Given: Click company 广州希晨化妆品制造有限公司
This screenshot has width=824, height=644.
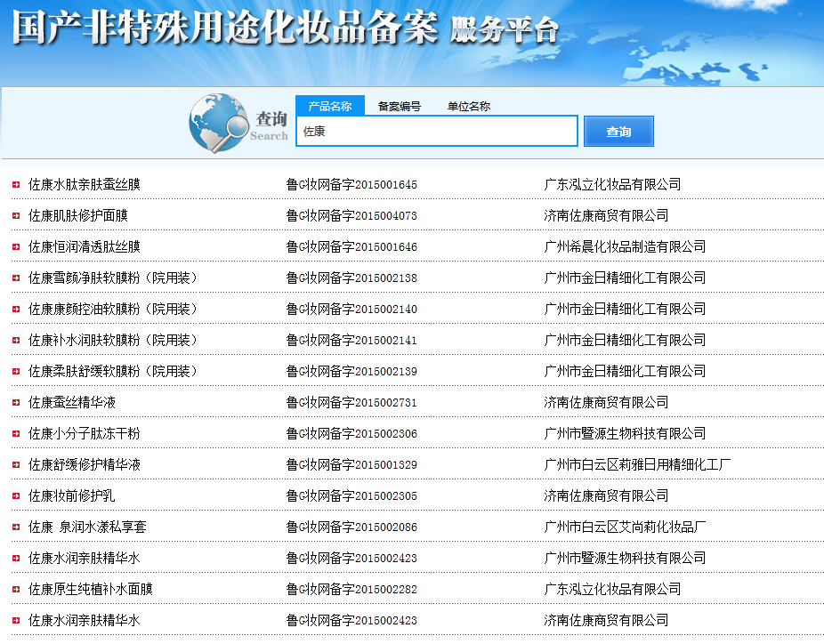Looking at the screenshot, I should (625, 246).
